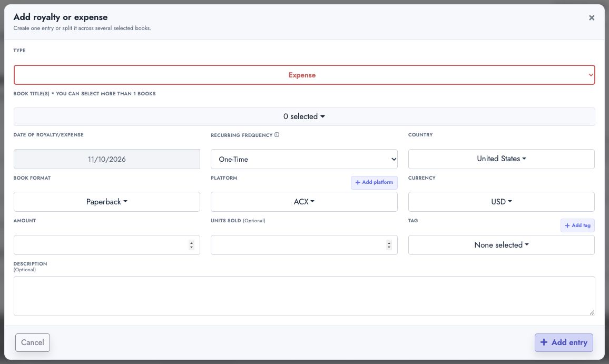Click the 'Date of royalty/expense' label
609x364 pixels.
point(48,135)
